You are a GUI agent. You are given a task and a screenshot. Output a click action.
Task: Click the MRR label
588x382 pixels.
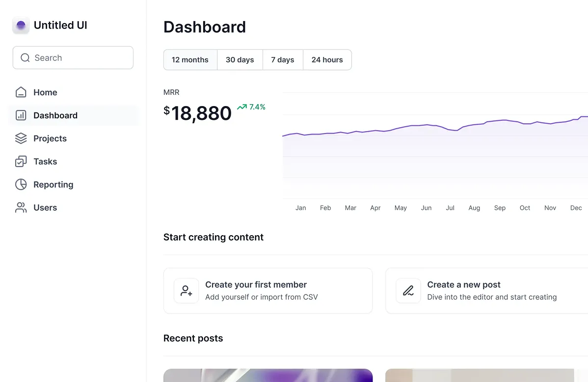[x=171, y=92]
